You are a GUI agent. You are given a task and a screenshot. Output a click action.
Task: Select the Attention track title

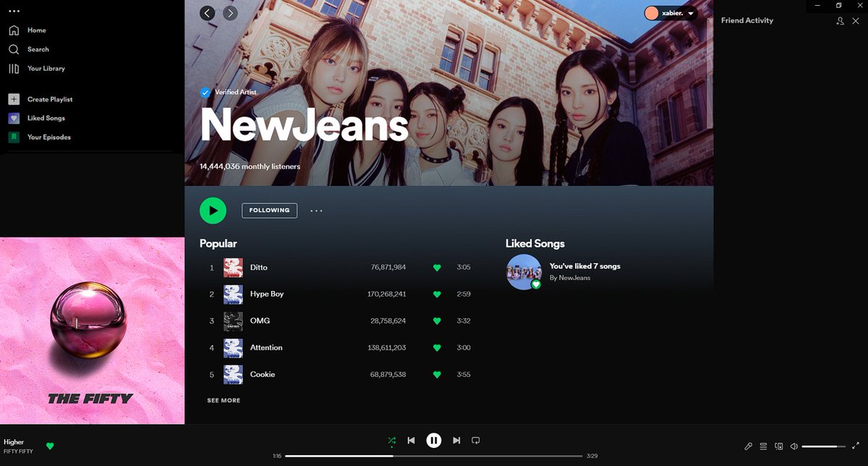(266, 348)
